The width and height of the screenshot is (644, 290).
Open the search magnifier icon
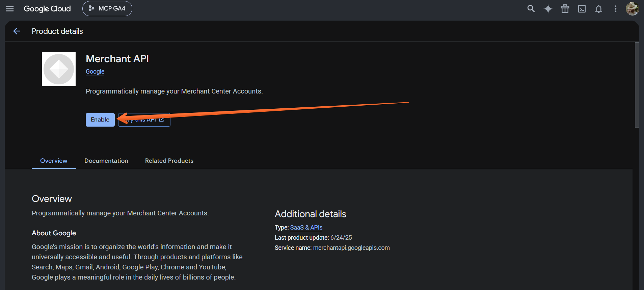coord(531,9)
